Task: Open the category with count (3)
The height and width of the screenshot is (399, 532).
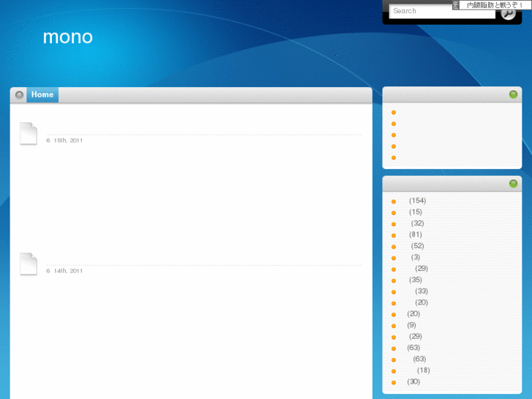Action: click(415, 257)
